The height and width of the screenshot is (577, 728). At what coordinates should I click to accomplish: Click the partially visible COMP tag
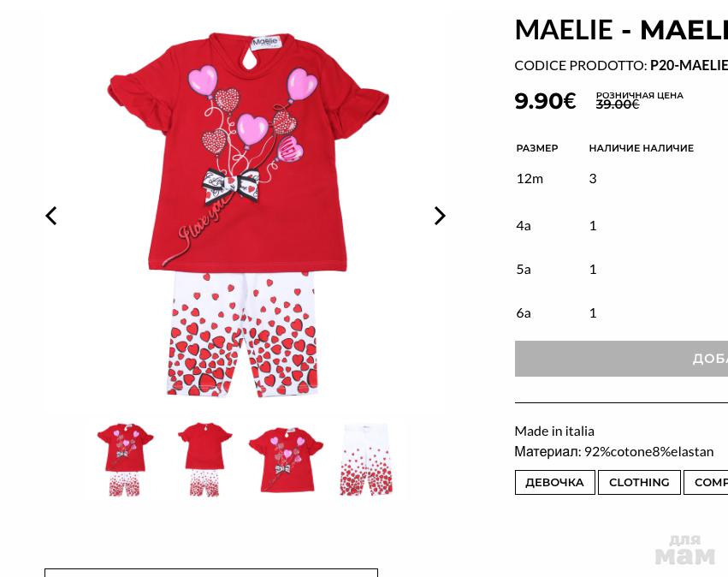708,482
